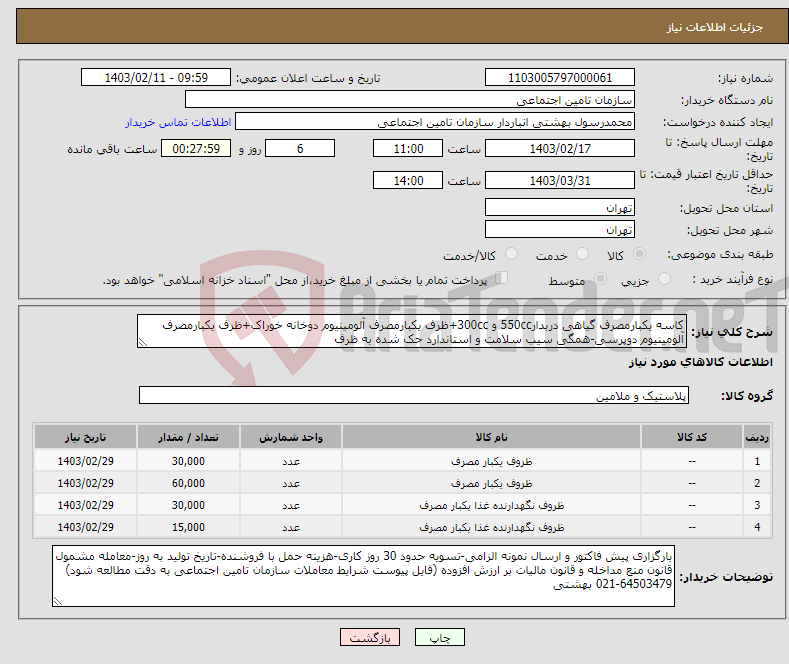Click the کد کالا column header

[692, 437]
